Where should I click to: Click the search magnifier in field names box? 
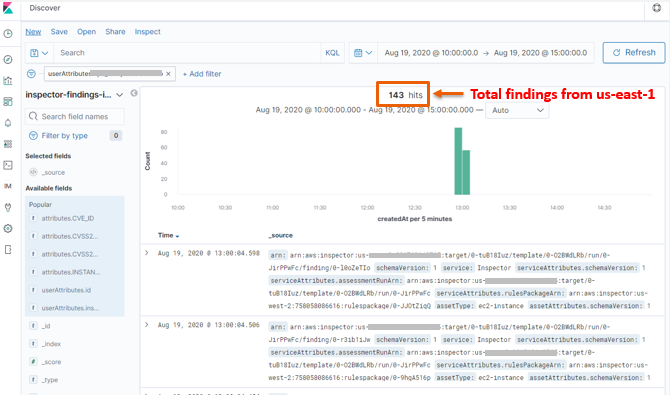point(33,116)
